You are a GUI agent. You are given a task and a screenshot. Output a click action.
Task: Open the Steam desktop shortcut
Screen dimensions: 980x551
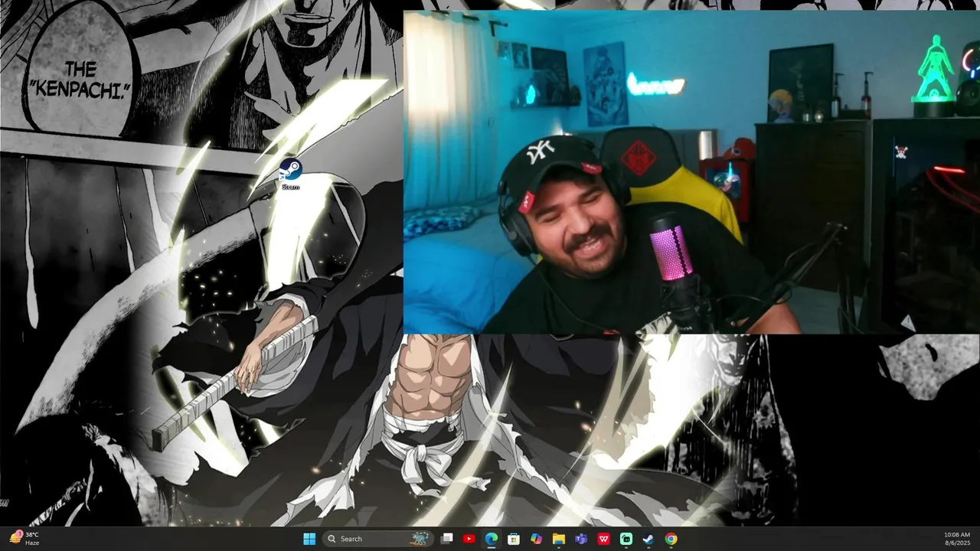(290, 174)
